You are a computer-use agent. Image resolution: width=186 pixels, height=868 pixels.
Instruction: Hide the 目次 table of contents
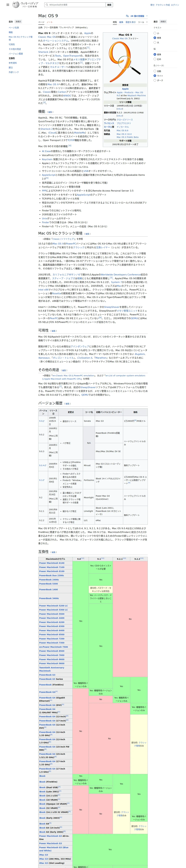point(18,22)
